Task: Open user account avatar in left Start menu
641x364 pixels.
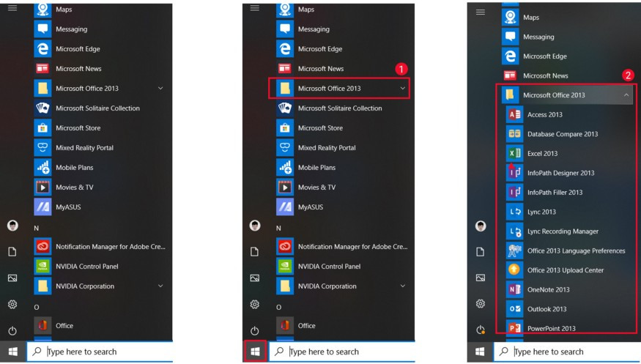Action: pyautogui.click(x=12, y=226)
